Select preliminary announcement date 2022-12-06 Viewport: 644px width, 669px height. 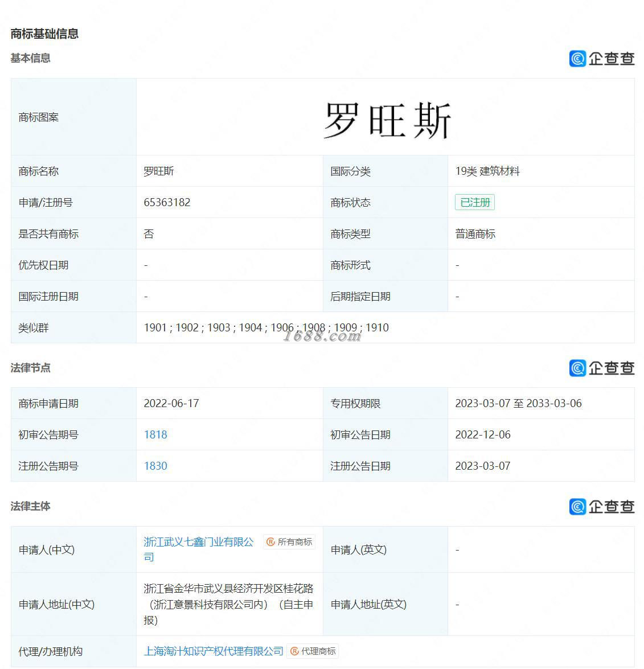point(483,435)
